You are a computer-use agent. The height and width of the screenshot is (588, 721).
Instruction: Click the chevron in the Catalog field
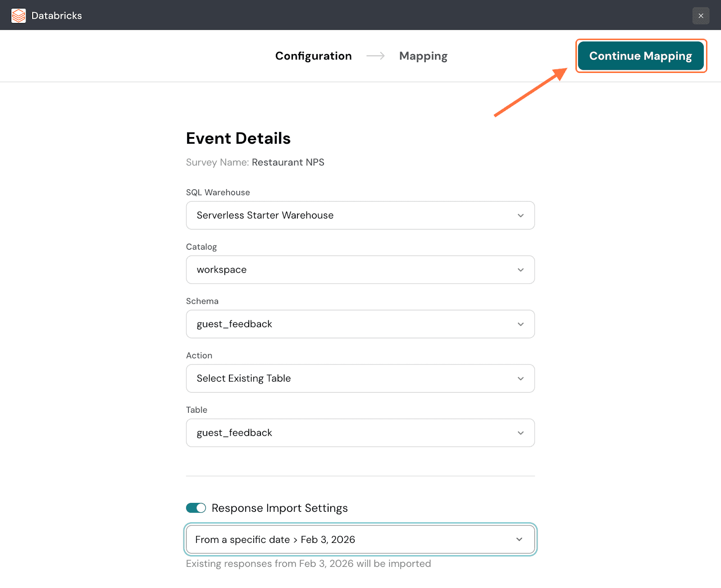[520, 270]
